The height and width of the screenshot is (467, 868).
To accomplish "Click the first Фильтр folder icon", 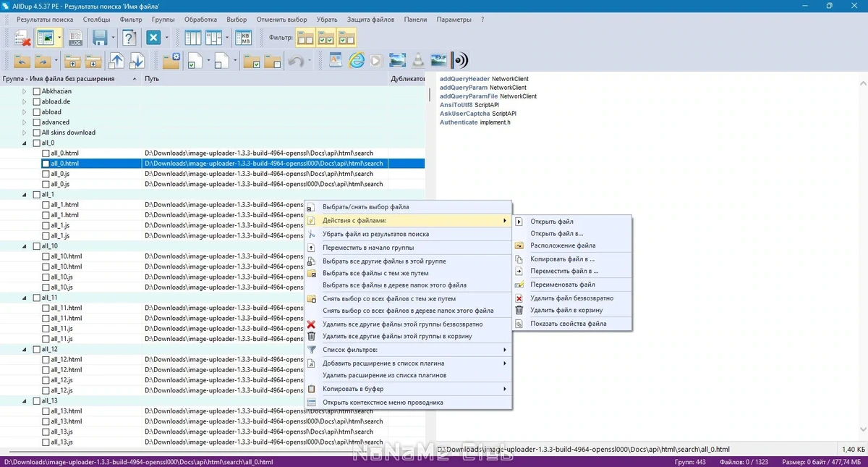I will pos(305,38).
